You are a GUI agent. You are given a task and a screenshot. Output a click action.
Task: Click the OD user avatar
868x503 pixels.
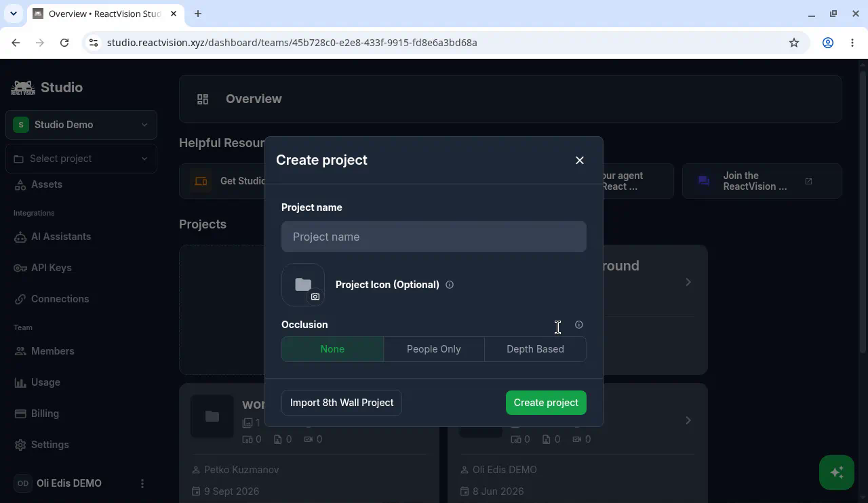22,483
